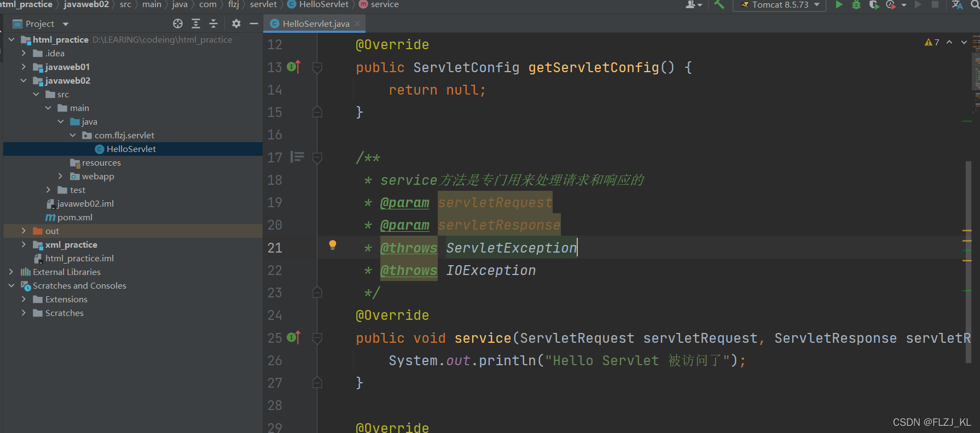Click the com breadcrumb segment
This screenshot has width=980, height=433.
point(208,4)
